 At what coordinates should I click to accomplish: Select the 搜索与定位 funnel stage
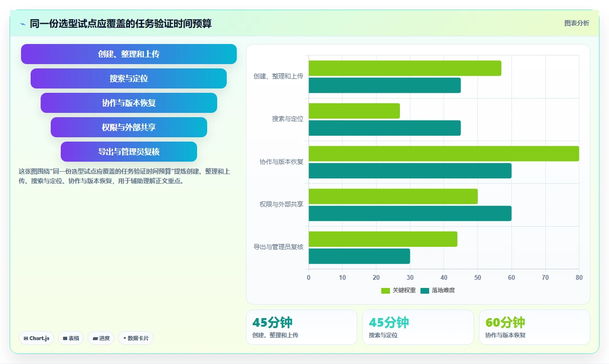pos(129,78)
